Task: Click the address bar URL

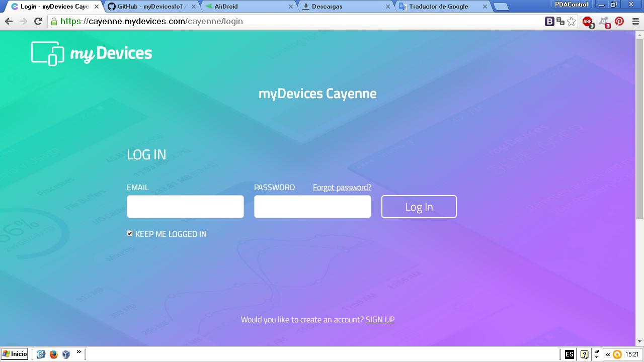Action: [151, 21]
